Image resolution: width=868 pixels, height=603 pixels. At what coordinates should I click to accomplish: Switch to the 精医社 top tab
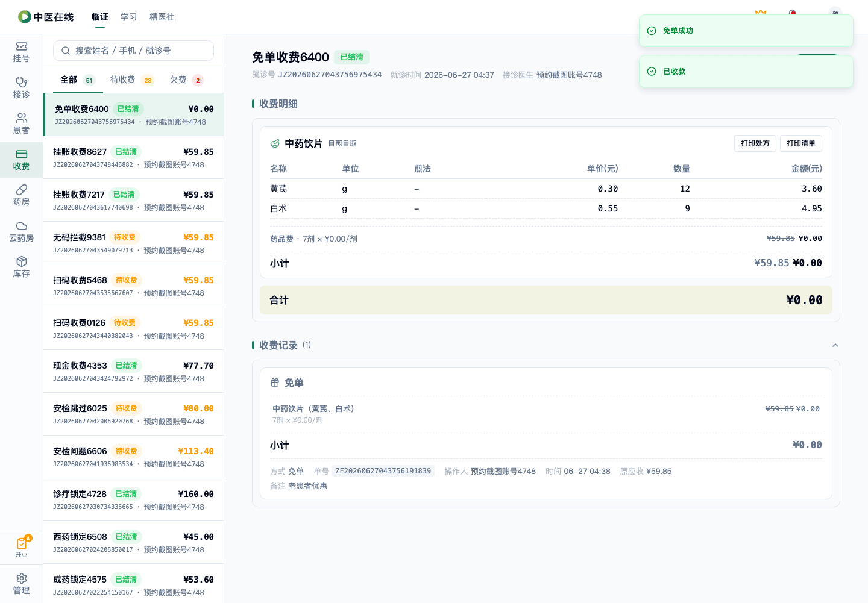point(162,17)
